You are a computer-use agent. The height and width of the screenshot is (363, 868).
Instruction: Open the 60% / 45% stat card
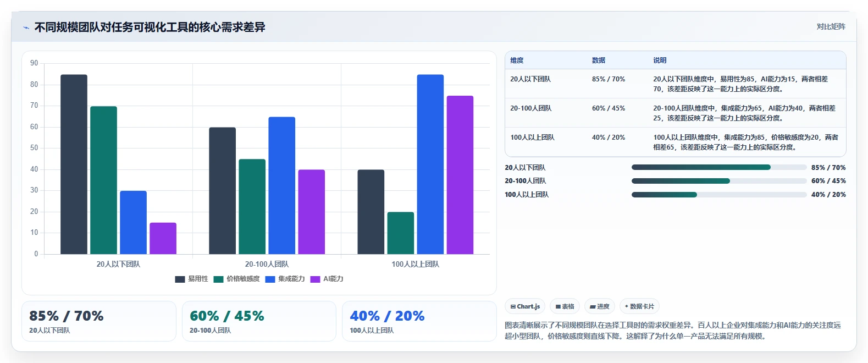tap(259, 321)
